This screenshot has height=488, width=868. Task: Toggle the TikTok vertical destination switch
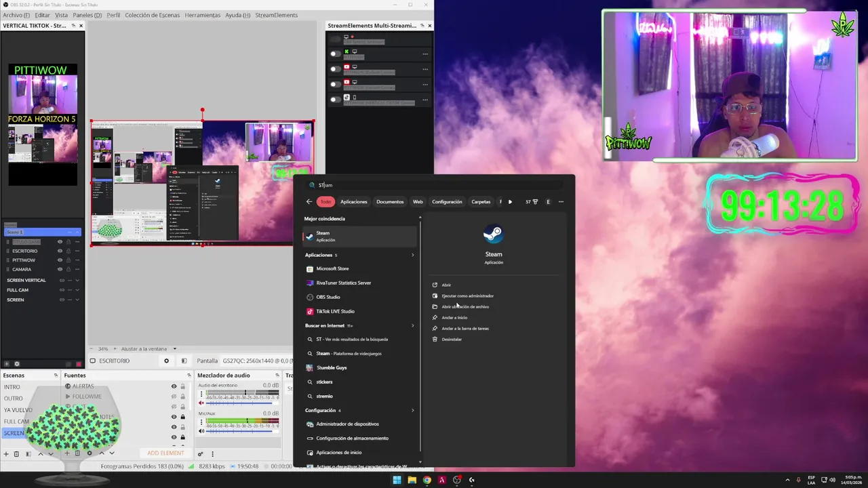[x=336, y=100]
